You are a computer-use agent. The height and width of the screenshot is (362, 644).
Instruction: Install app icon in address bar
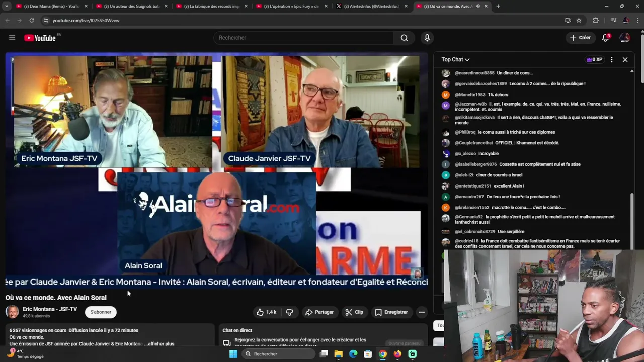568,20
